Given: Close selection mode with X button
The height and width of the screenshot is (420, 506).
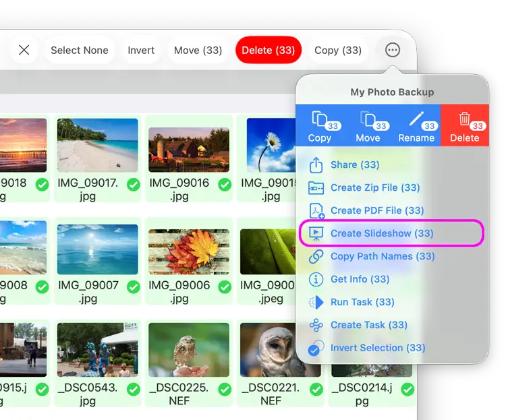Looking at the screenshot, I should pyautogui.click(x=24, y=51).
